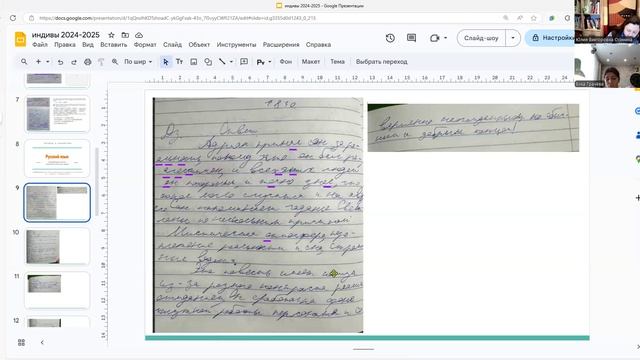
Task: Bookmark this page in browser address bar
Action: point(533,18)
